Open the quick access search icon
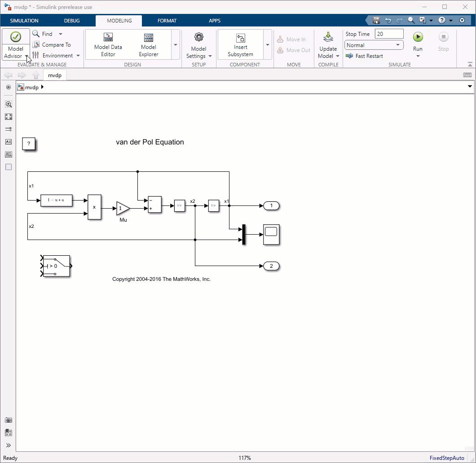The image size is (476, 463). (x=411, y=20)
